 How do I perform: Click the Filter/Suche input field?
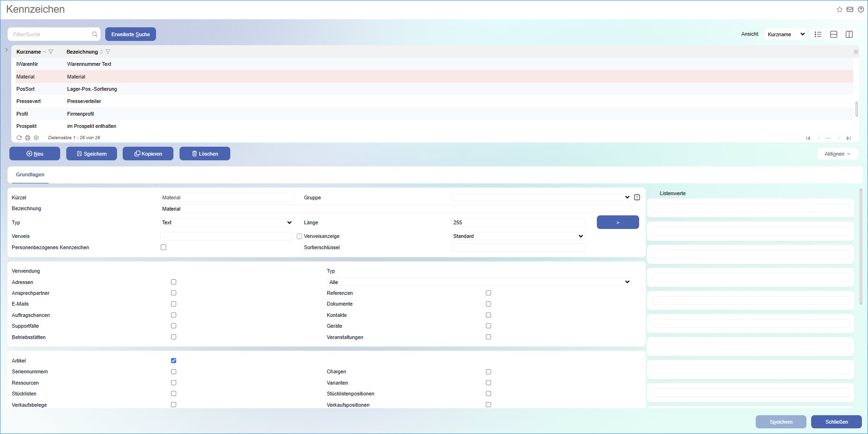pyautogui.click(x=51, y=34)
